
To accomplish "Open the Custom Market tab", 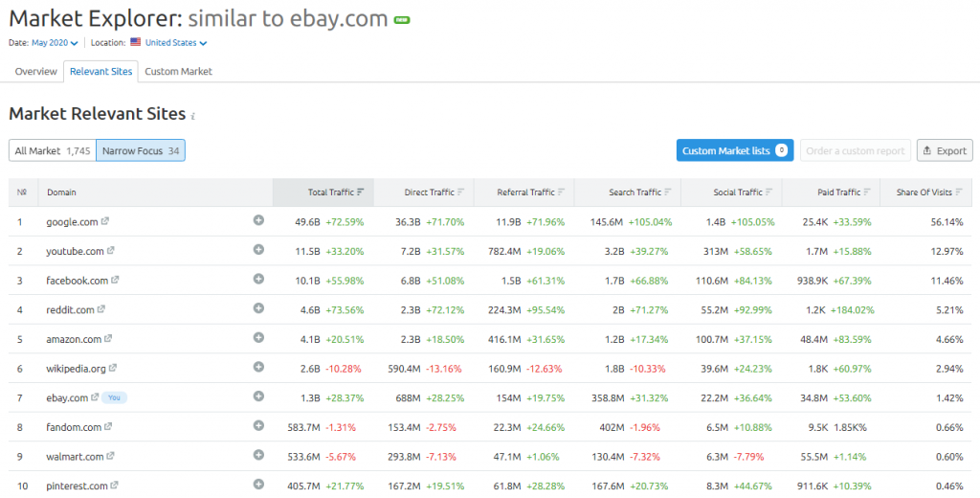I will tap(178, 71).
